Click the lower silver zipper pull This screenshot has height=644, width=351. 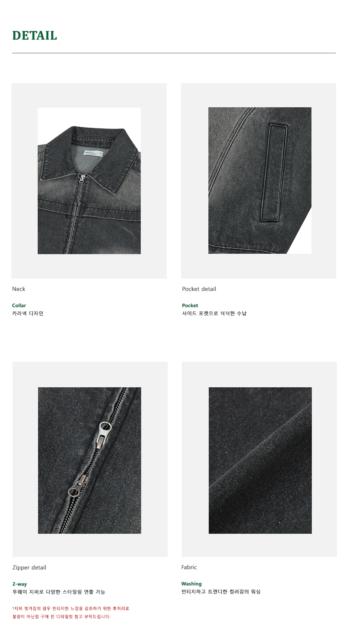pos(78,485)
